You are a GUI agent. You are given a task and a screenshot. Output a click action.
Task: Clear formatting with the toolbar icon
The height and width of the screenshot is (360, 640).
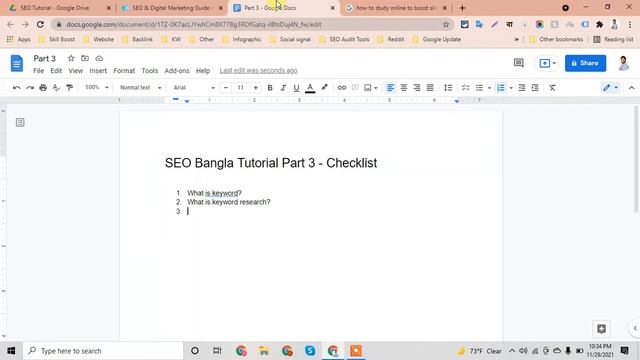click(552, 87)
